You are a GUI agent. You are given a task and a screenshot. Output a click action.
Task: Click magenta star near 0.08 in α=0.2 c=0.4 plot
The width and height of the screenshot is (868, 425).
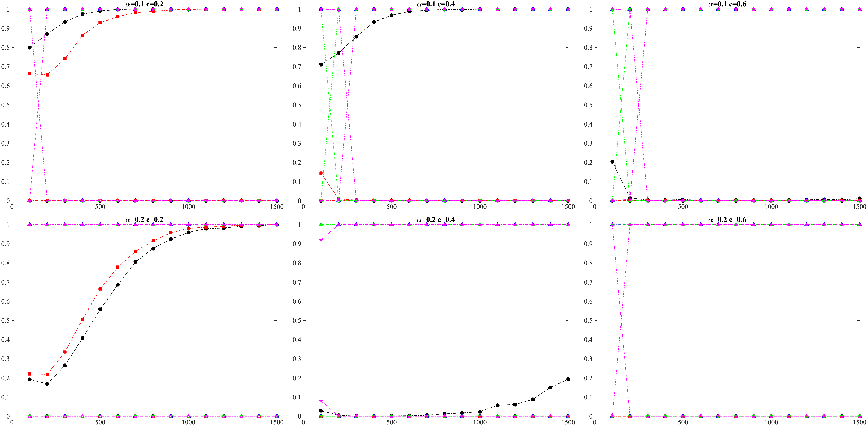[321, 401]
